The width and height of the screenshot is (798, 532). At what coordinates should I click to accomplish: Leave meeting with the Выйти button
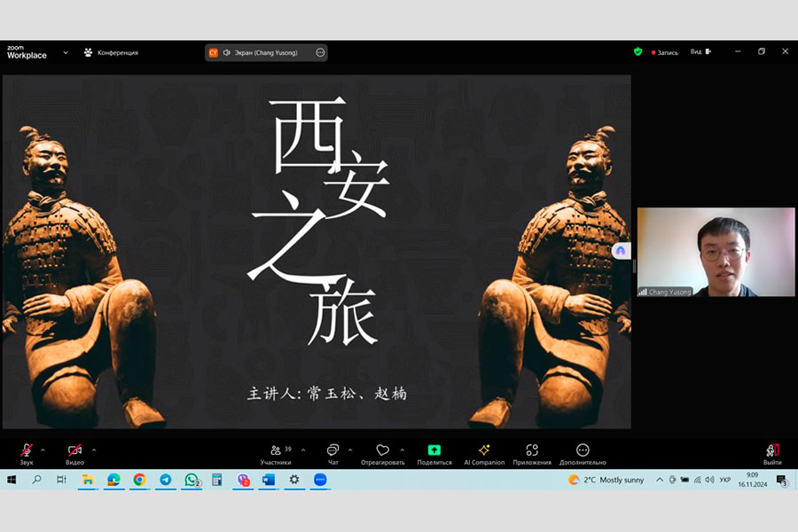coord(772,454)
